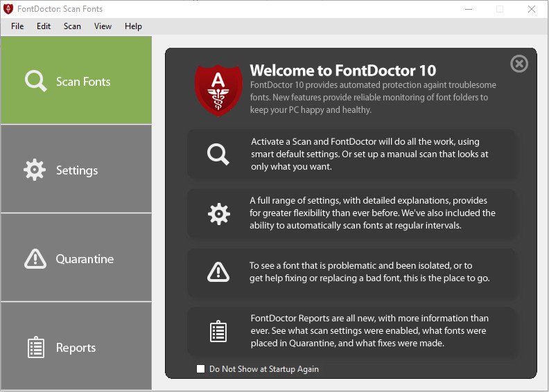Viewport: 549px width, 392px height.
Task: Click the gear icon beside Settings in sidebar
Action: coord(35,170)
